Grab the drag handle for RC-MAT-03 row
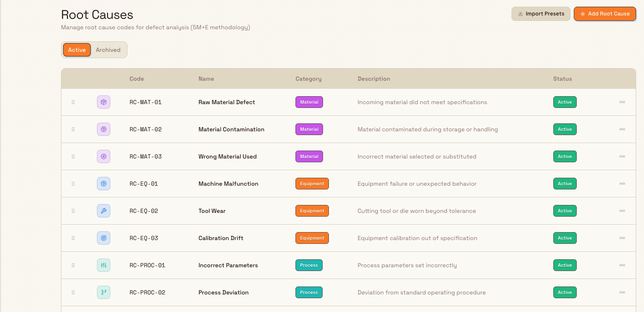The width and height of the screenshot is (644, 312). (73, 156)
